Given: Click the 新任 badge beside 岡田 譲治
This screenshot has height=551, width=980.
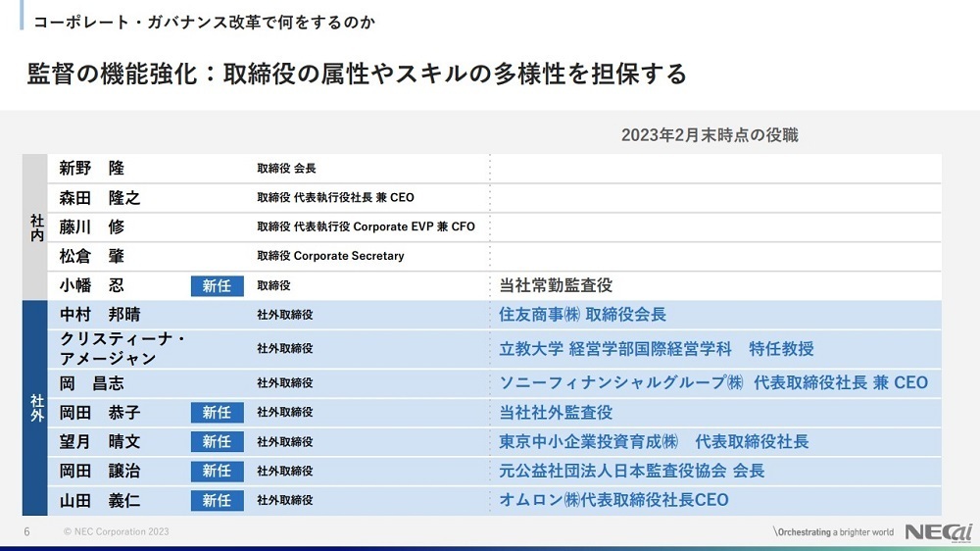Looking at the screenshot, I should point(217,471).
